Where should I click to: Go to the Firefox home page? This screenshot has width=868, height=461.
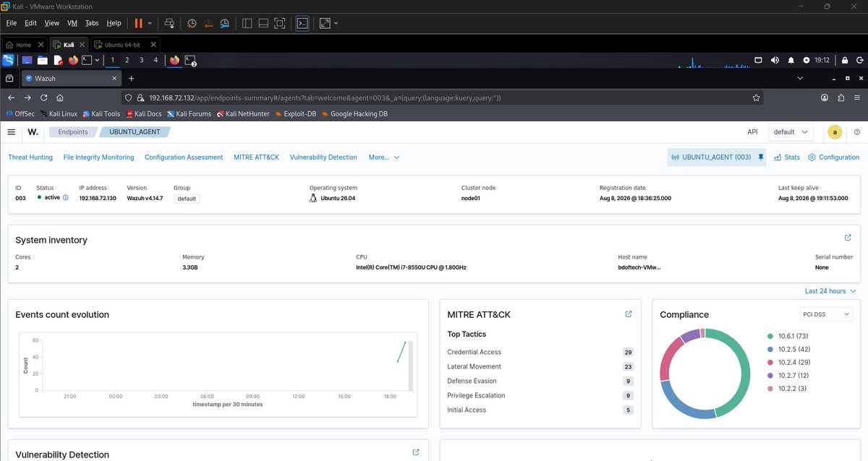60,98
